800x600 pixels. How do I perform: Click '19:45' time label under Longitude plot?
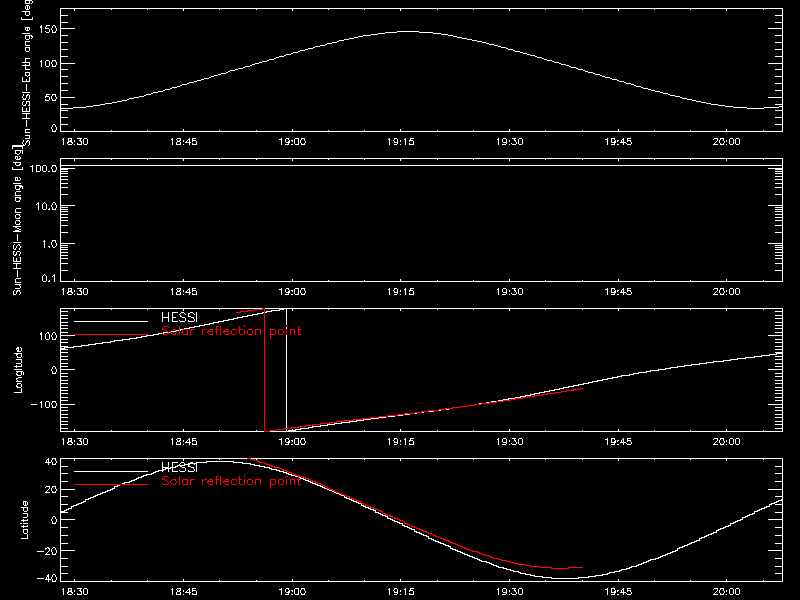(x=618, y=441)
